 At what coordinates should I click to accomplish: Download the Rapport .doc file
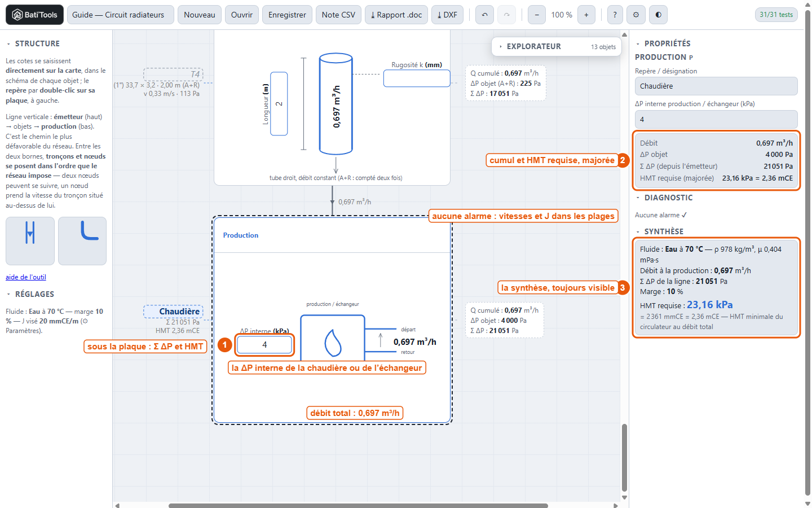tap(396, 15)
